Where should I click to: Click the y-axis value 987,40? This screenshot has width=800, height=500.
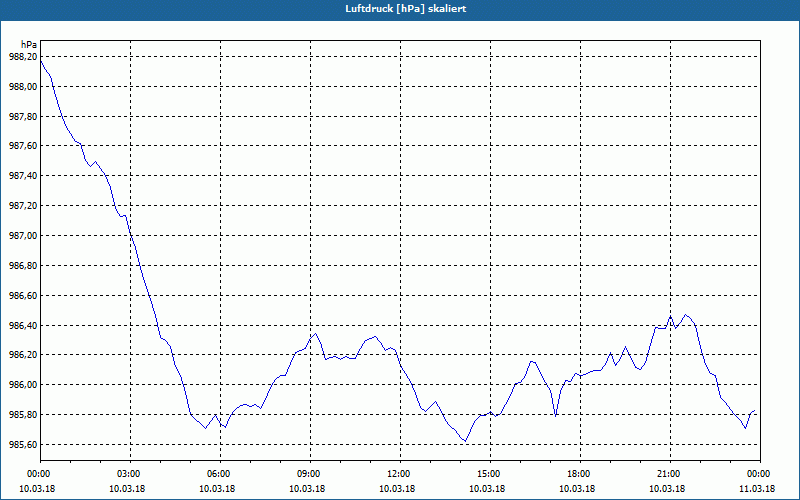click(x=23, y=176)
